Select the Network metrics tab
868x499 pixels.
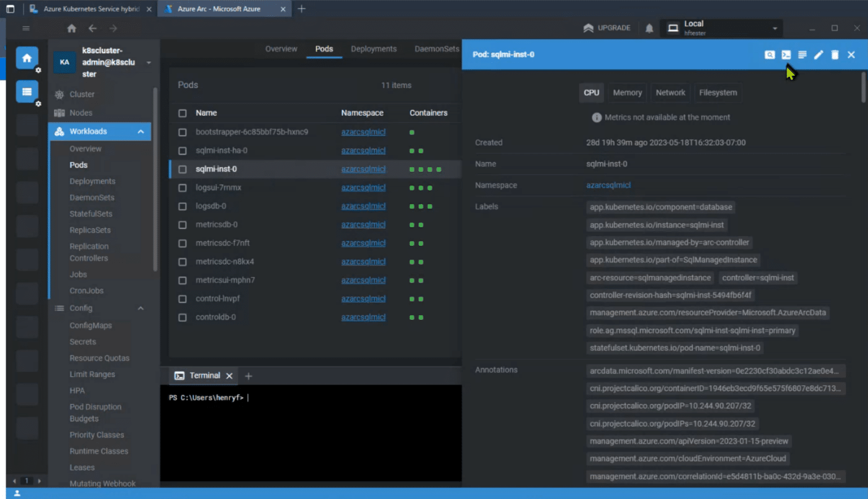pyautogui.click(x=670, y=93)
